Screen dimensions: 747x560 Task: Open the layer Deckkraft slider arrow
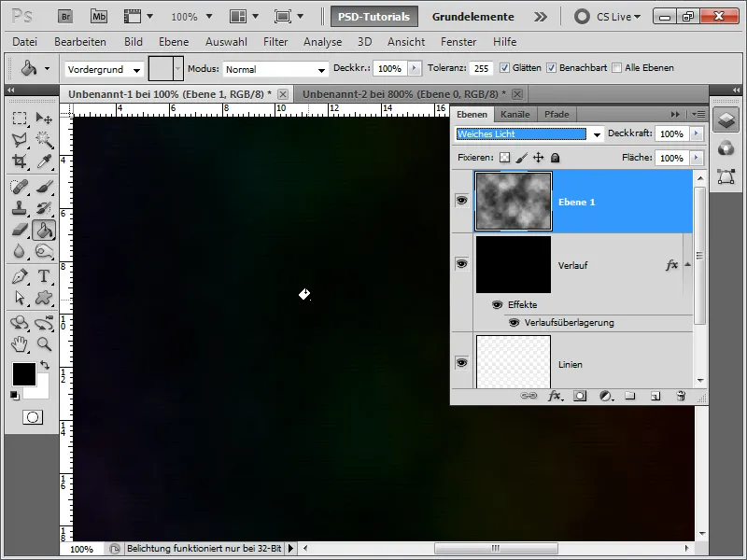(x=696, y=133)
